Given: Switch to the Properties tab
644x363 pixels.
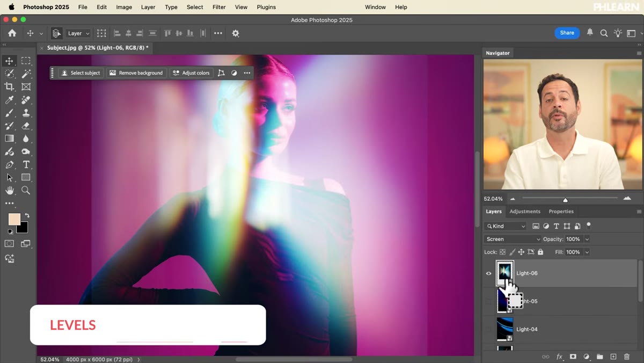Looking at the screenshot, I should pyautogui.click(x=561, y=212).
